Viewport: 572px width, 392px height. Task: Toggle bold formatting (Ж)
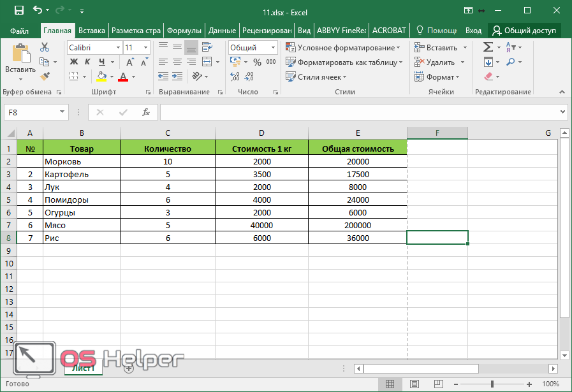pyautogui.click(x=73, y=62)
